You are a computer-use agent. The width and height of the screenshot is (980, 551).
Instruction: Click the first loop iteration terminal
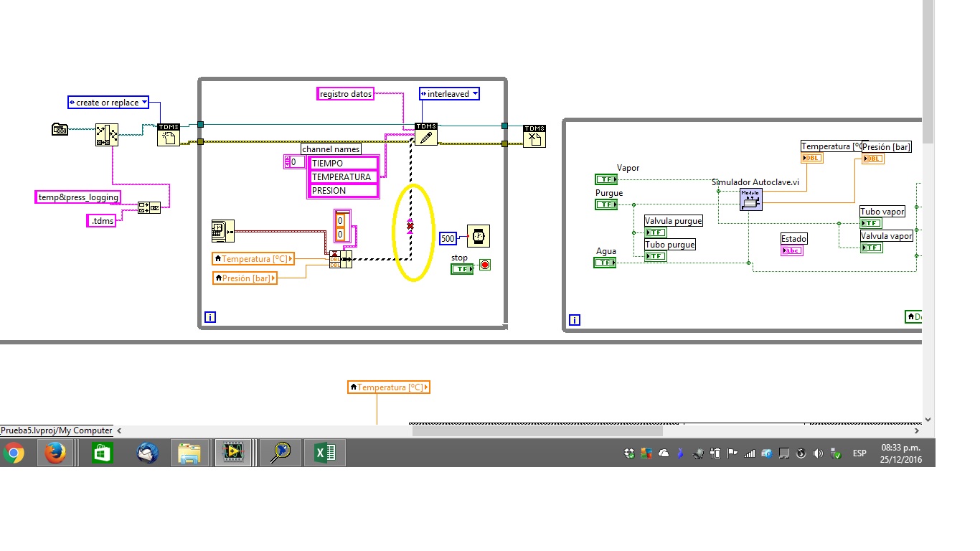pyautogui.click(x=210, y=316)
